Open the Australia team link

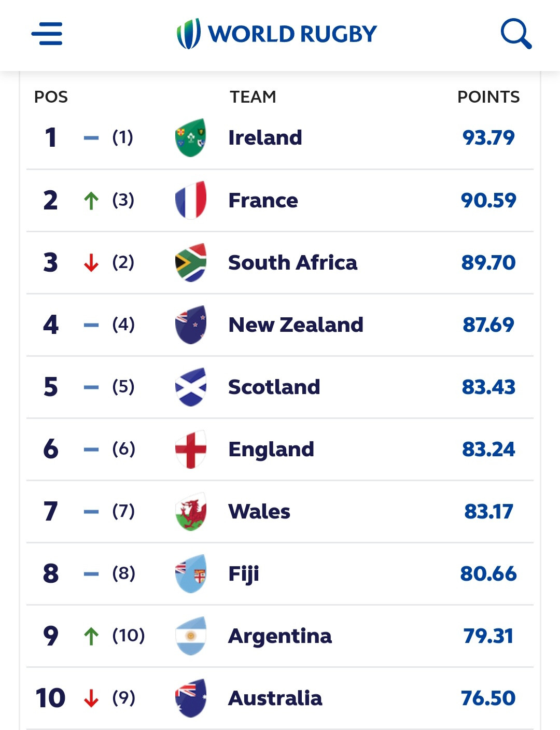point(275,698)
